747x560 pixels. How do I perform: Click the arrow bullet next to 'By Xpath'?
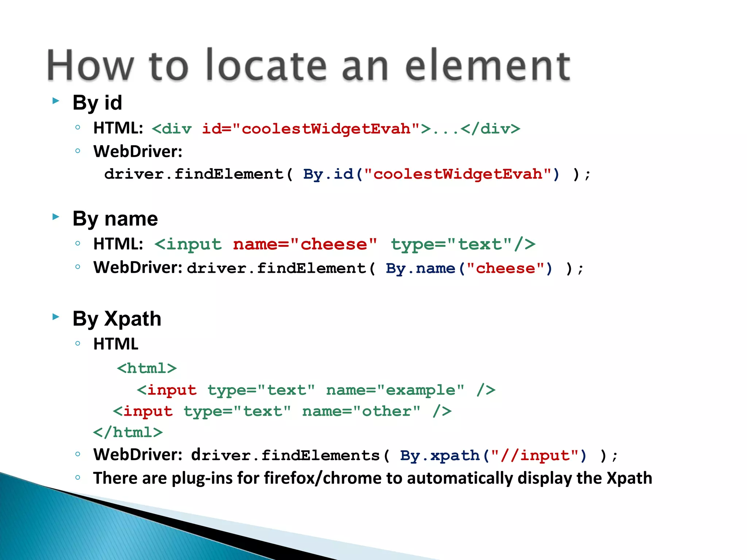coord(56,316)
